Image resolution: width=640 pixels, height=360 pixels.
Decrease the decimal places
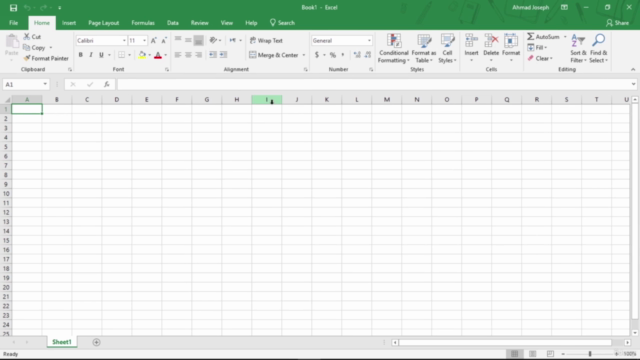click(368, 55)
